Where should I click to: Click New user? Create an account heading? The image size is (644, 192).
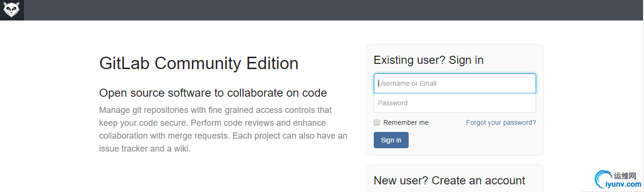pos(449,181)
